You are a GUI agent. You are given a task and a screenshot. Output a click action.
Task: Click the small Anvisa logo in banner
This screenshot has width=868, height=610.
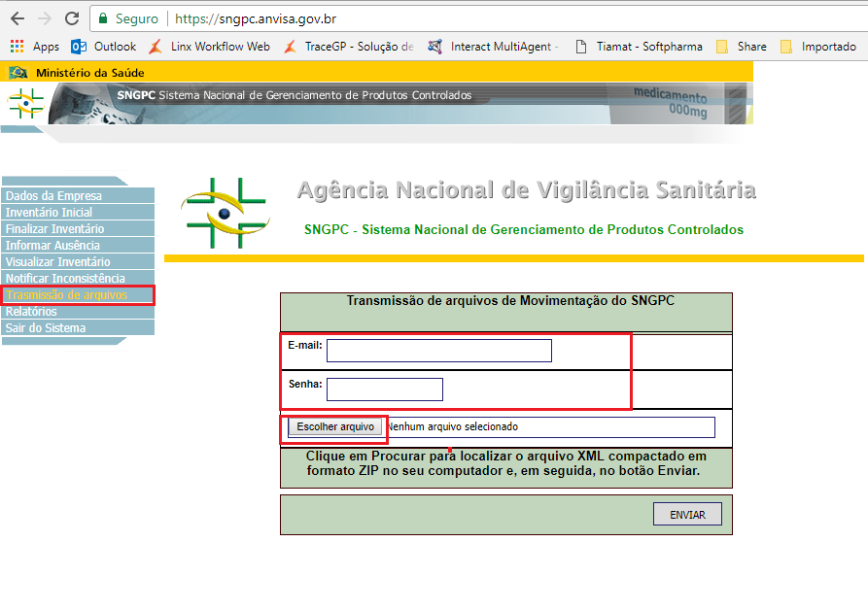[25, 103]
